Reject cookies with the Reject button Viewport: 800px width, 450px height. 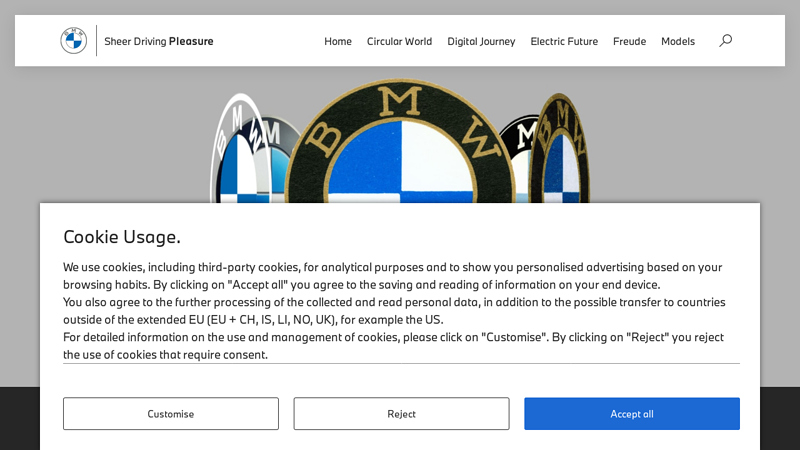pyautogui.click(x=402, y=414)
